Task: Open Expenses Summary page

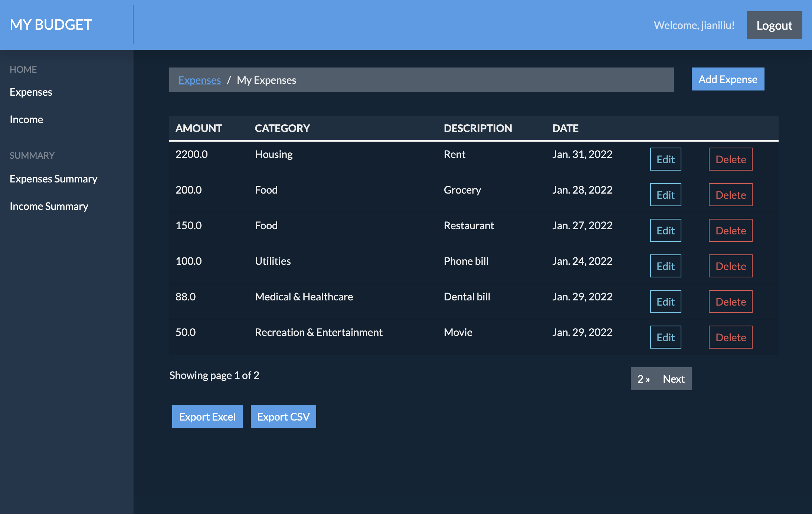Action: [x=53, y=179]
